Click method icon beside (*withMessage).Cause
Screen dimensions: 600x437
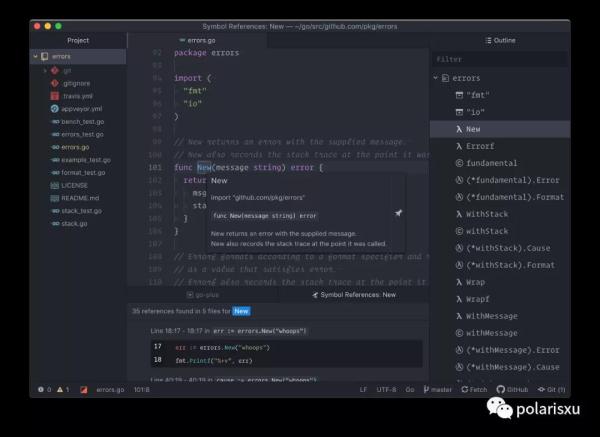pyautogui.click(x=459, y=367)
